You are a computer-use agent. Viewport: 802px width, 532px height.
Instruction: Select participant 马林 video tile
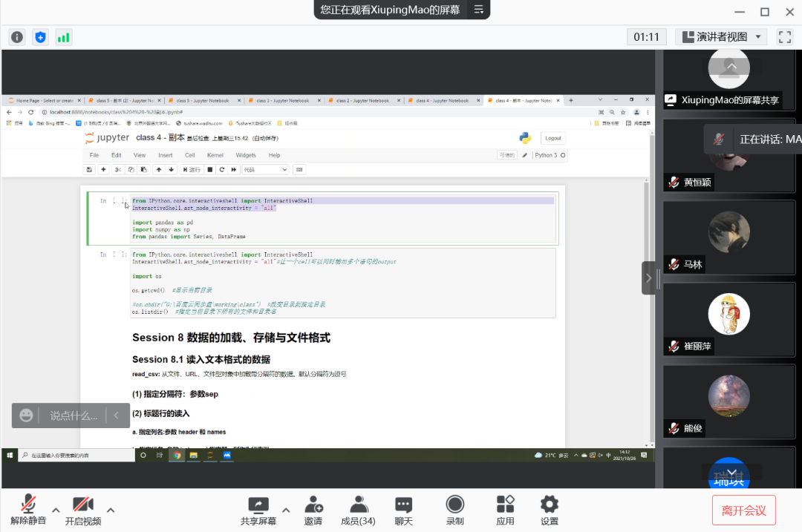click(x=729, y=237)
